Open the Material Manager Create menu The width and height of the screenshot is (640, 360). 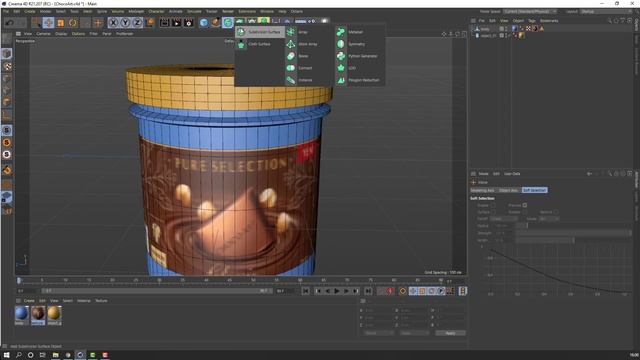pos(29,301)
